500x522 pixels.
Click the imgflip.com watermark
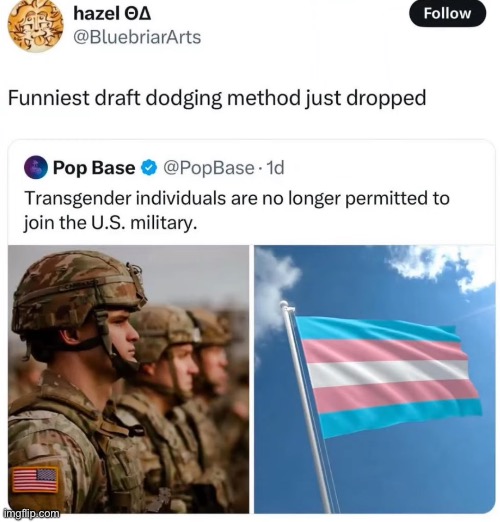click(31, 513)
